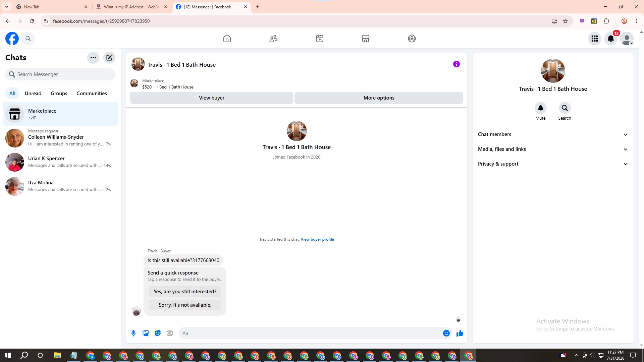The image size is (644, 362).
Task: Select the Unread chats filter
Action: tap(33, 94)
